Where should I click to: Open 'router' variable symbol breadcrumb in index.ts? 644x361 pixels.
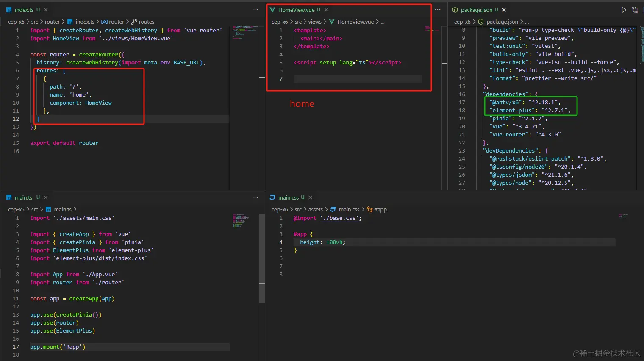coord(117,22)
